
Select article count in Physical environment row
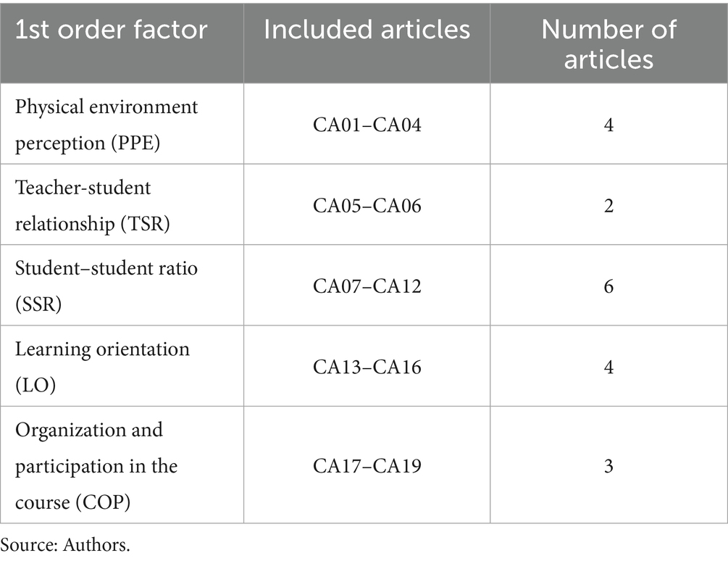tap(608, 125)
